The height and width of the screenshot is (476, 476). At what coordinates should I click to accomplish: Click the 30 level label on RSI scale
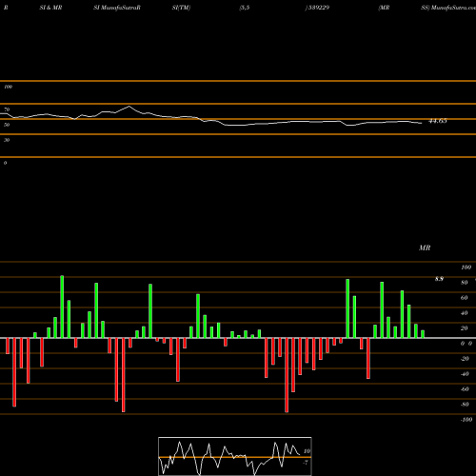click(7, 140)
